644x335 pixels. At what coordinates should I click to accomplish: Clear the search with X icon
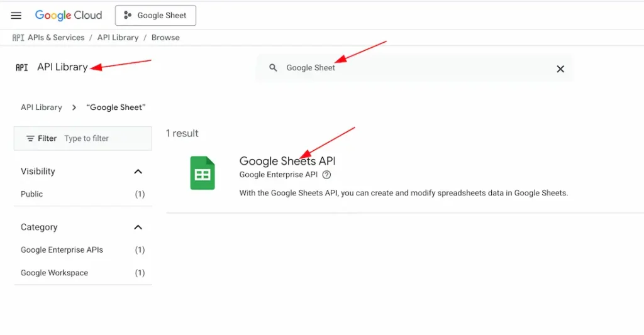click(560, 69)
